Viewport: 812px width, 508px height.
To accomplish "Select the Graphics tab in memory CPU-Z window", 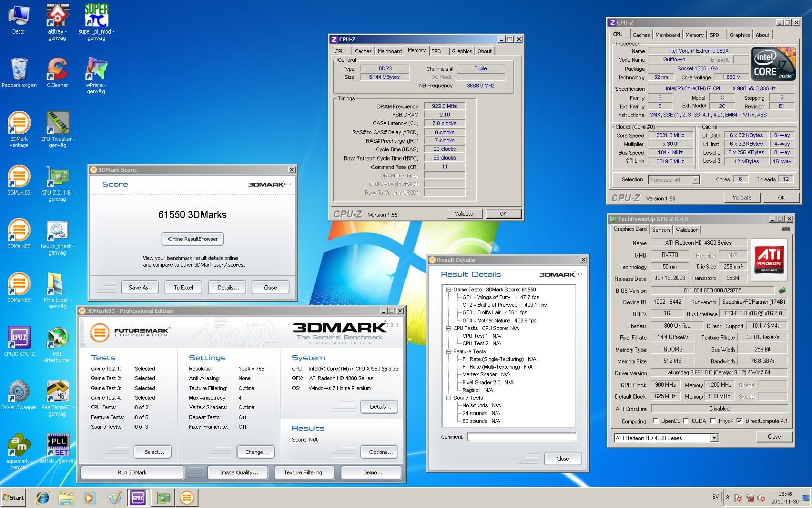I will point(462,51).
